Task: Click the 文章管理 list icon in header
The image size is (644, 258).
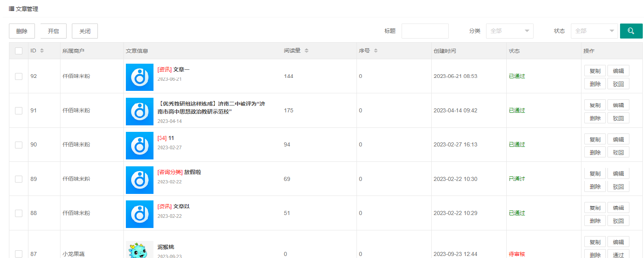Action: click(x=11, y=9)
